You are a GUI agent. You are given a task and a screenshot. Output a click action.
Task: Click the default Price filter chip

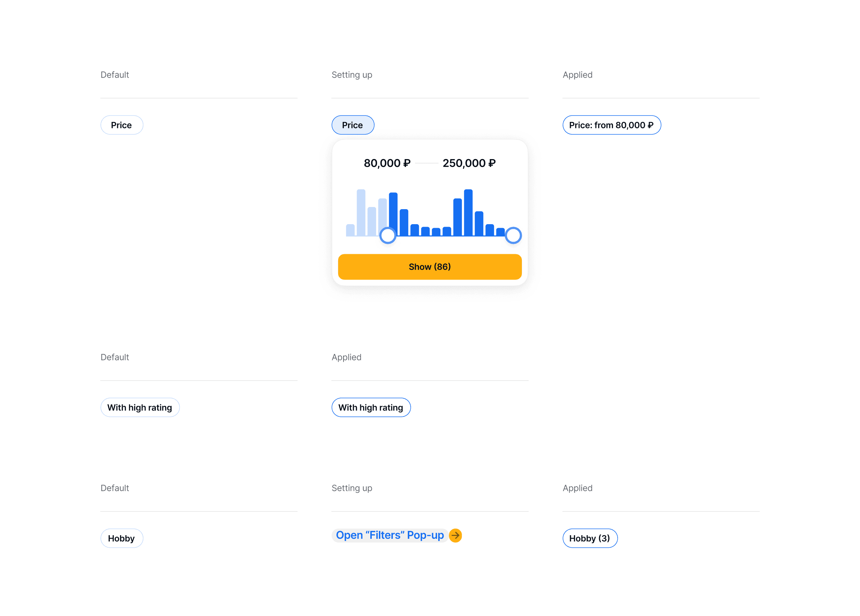click(x=122, y=125)
